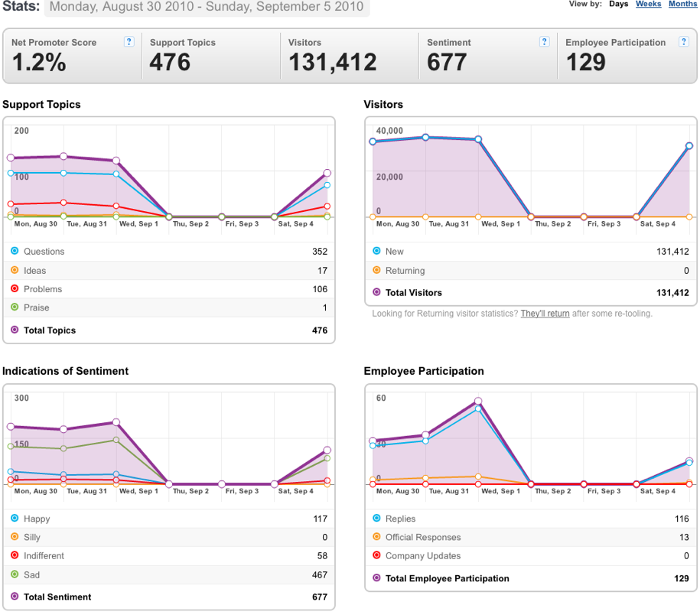This screenshot has height=615, width=700.
Task: Click Problems data point on Tue, Aug 31
Action: [63, 203]
